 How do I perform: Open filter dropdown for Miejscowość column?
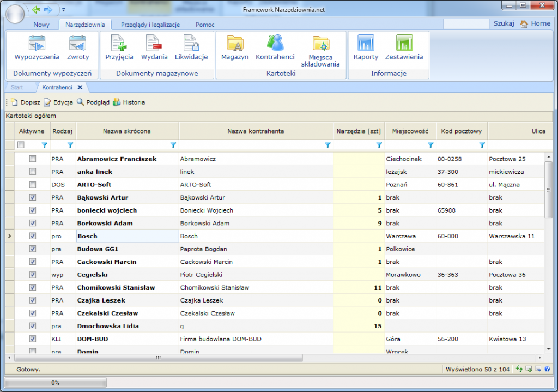(430, 145)
